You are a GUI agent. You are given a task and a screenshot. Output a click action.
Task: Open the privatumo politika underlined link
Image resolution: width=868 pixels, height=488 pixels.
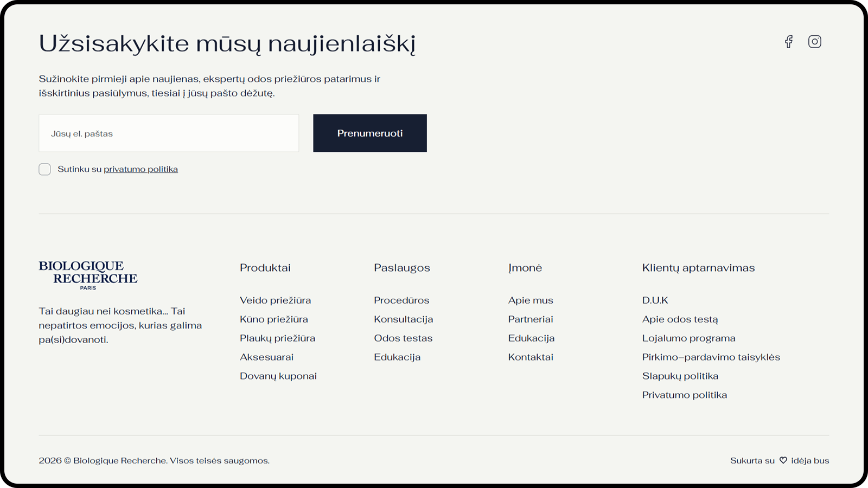point(141,169)
